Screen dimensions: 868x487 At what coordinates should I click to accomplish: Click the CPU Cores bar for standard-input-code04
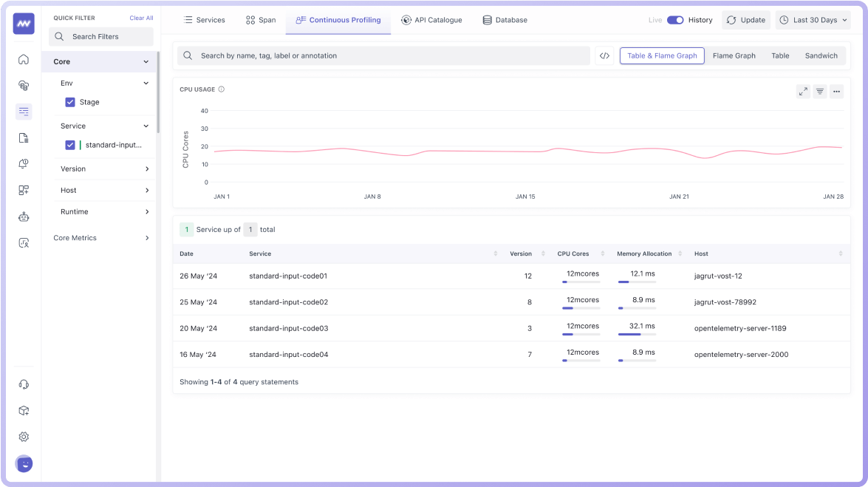pyautogui.click(x=581, y=361)
